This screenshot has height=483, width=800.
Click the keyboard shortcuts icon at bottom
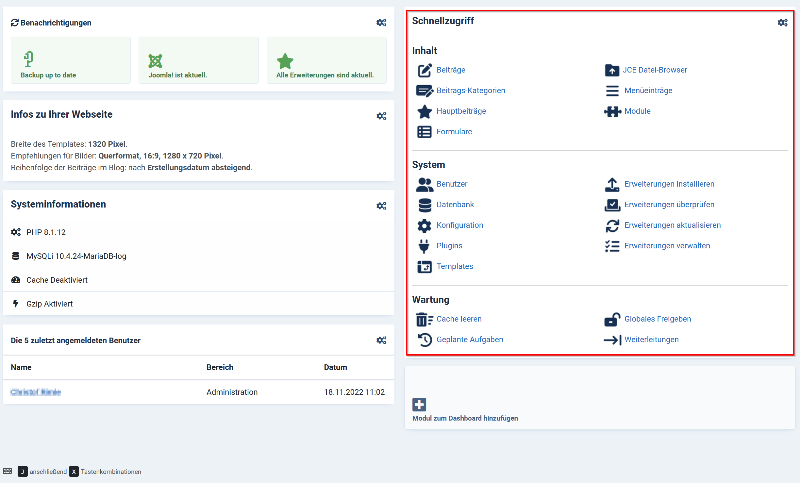point(7,471)
